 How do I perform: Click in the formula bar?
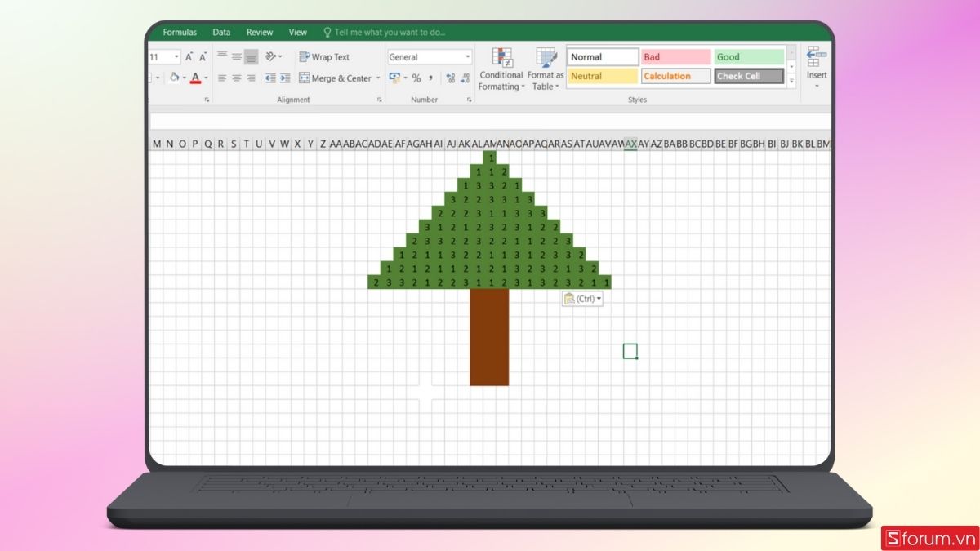click(490, 122)
